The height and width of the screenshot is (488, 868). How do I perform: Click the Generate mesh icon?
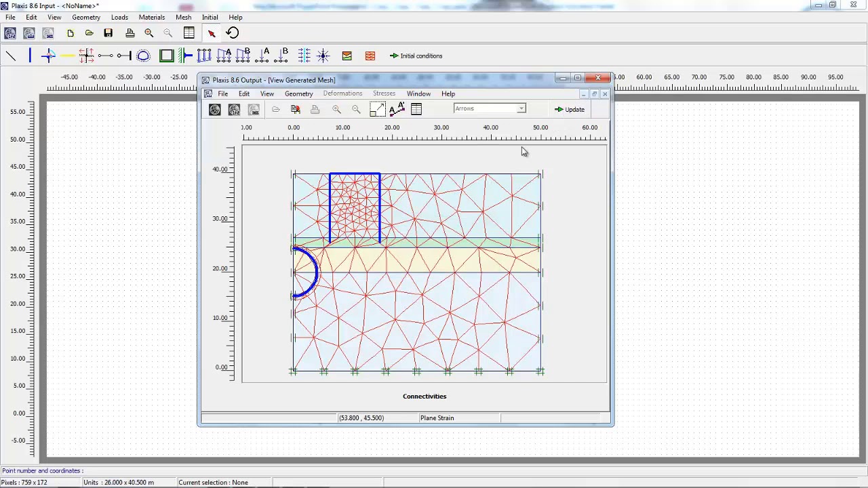click(370, 56)
